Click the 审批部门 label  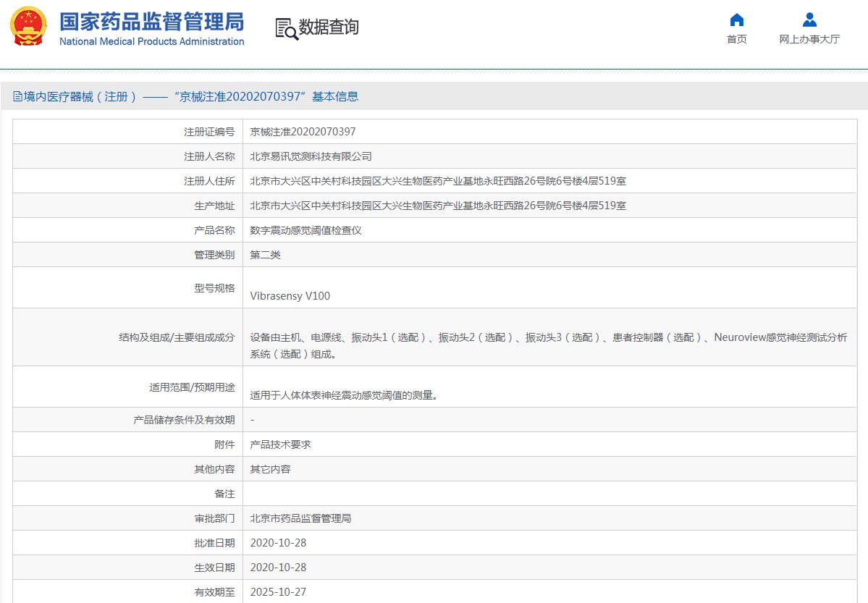[x=214, y=518]
